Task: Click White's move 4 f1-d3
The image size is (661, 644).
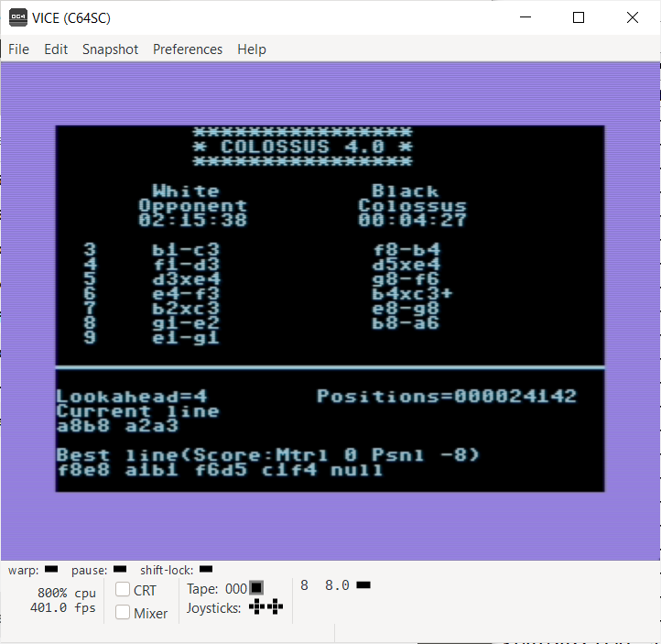Action: coord(186,265)
